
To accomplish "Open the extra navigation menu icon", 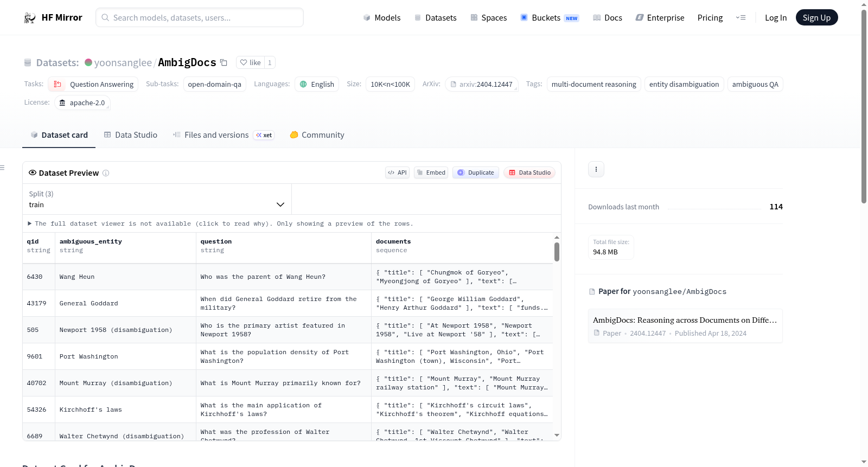I will point(741,18).
